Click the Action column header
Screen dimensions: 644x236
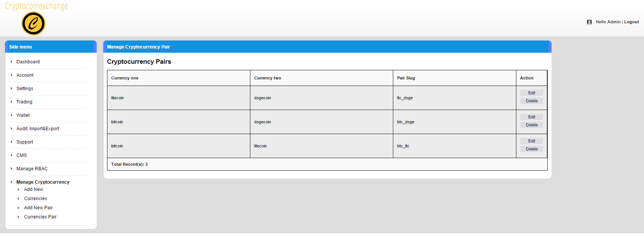pos(532,78)
